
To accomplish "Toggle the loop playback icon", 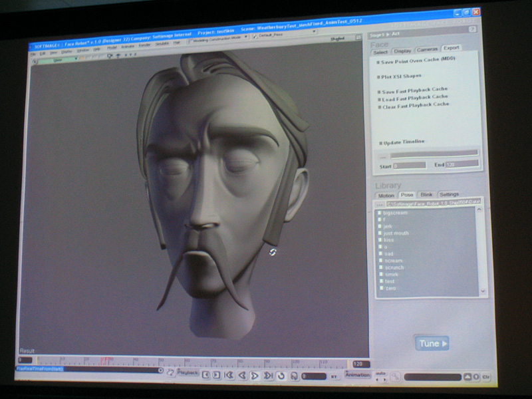I will coord(281,376).
